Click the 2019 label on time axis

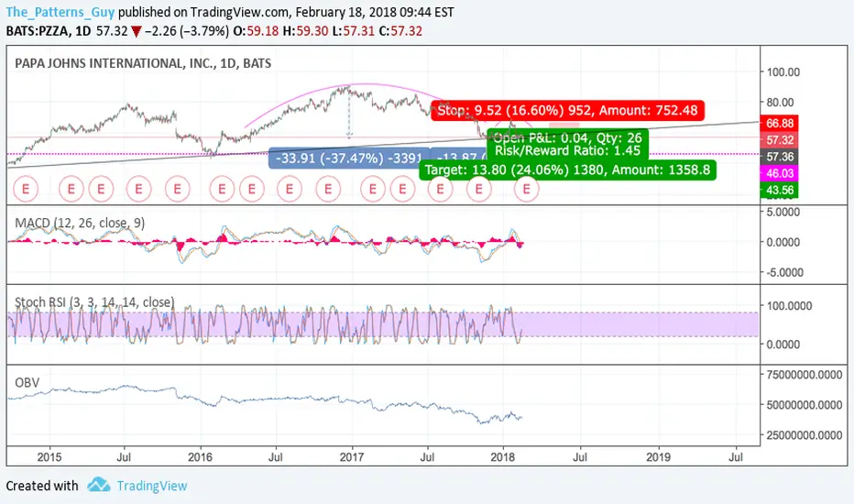pyautogui.click(x=658, y=457)
